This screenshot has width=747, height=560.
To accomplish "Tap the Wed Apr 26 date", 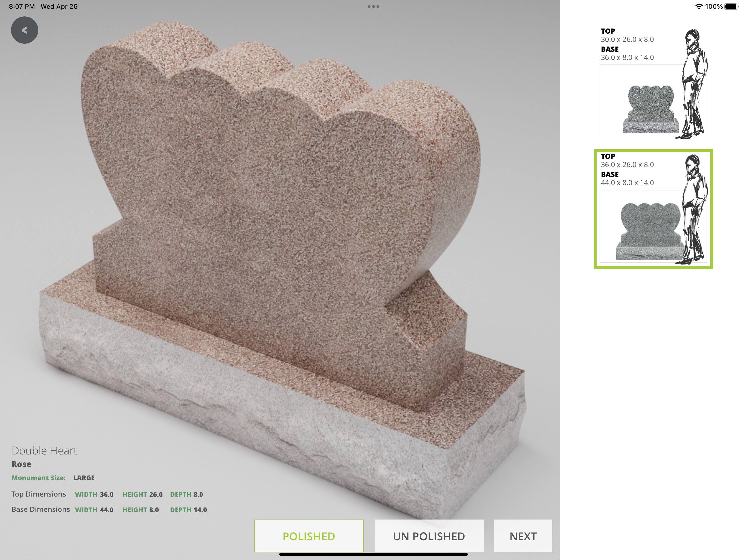I will [x=59, y=6].
